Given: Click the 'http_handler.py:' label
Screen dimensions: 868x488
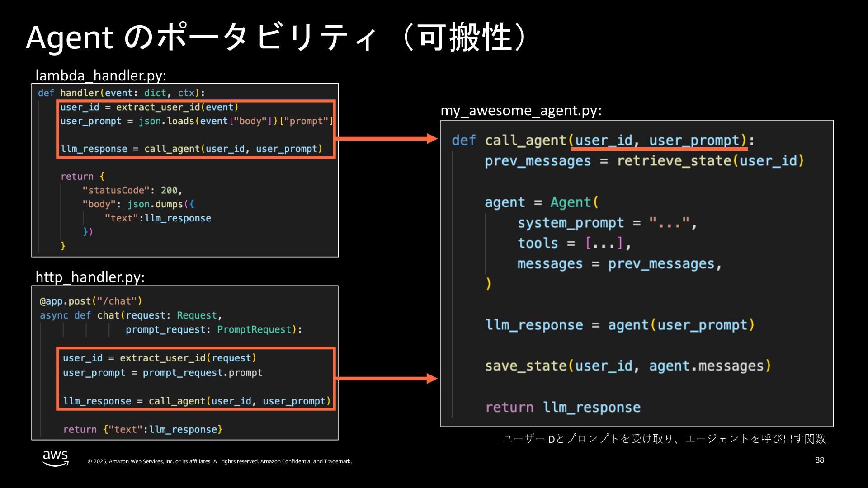Looking at the screenshot, I should click(90, 277).
